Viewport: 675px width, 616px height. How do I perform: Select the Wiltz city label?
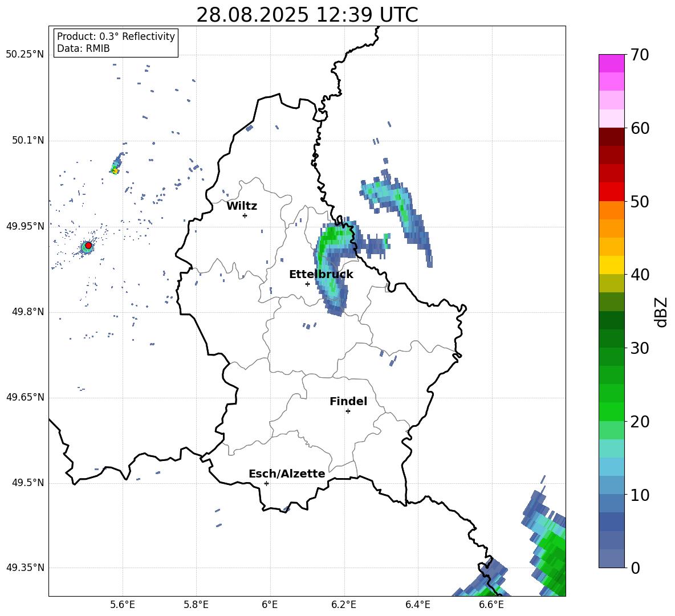pos(242,206)
